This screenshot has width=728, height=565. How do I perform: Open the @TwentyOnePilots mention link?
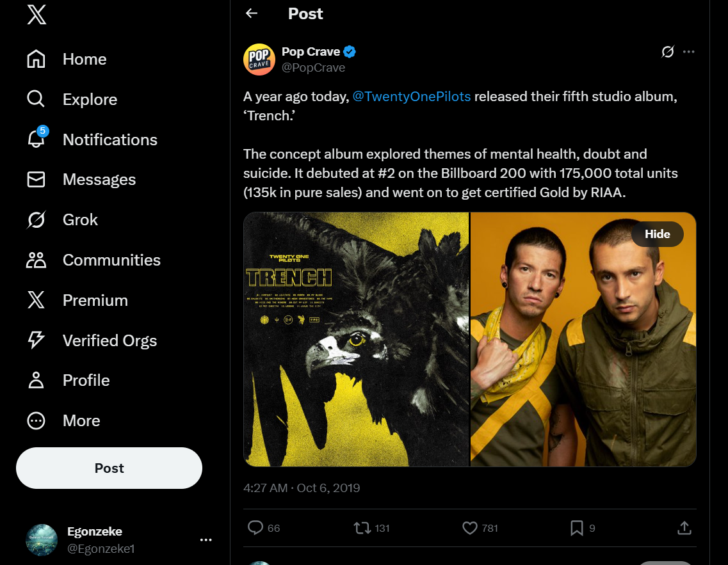pyautogui.click(x=412, y=97)
